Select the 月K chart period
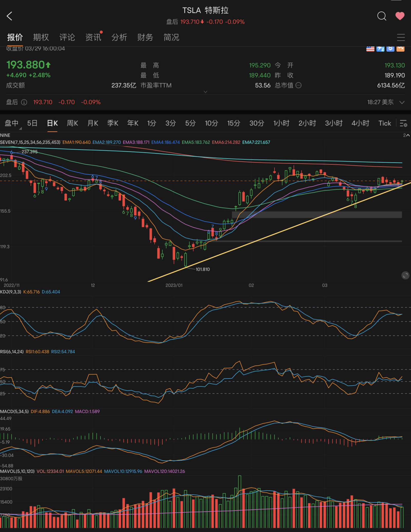The width and height of the screenshot is (411, 532). (93, 123)
